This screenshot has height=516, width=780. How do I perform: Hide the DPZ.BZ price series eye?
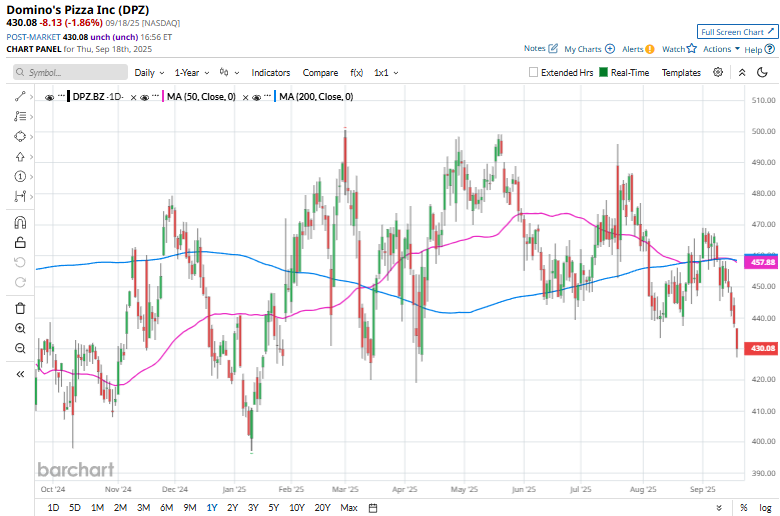point(49,98)
